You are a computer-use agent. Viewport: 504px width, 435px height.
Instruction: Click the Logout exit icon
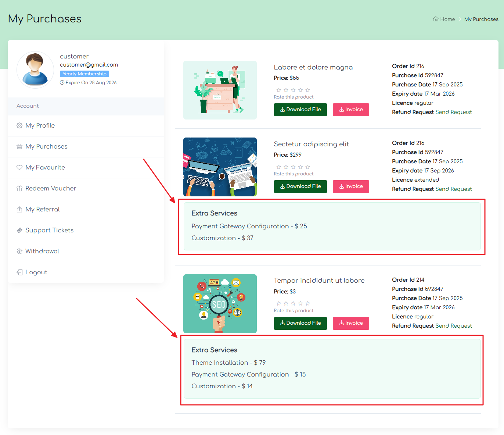coord(19,272)
